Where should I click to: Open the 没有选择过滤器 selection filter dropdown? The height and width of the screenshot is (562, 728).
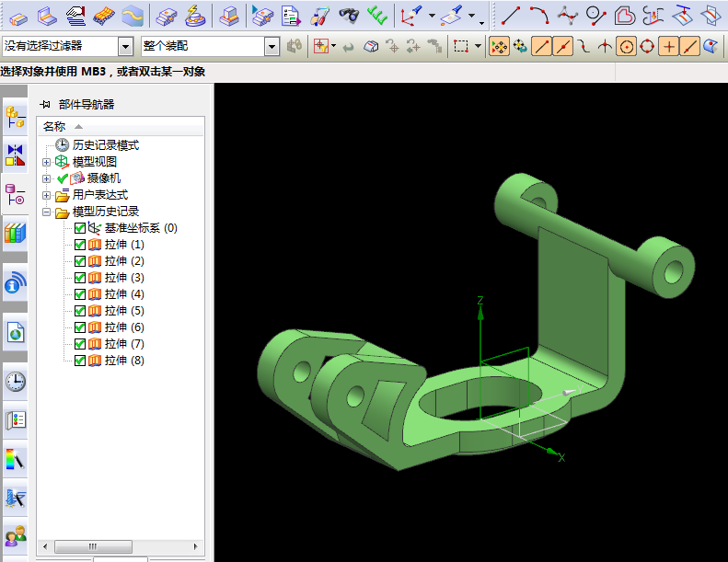point(125,46)
